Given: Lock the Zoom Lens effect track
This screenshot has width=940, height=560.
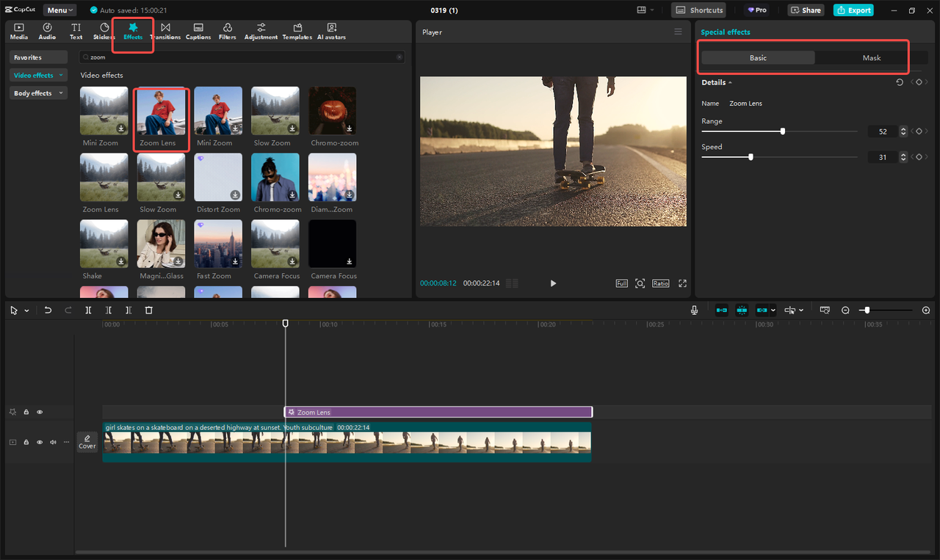Looking at the screenshot, I should point(26,412).
